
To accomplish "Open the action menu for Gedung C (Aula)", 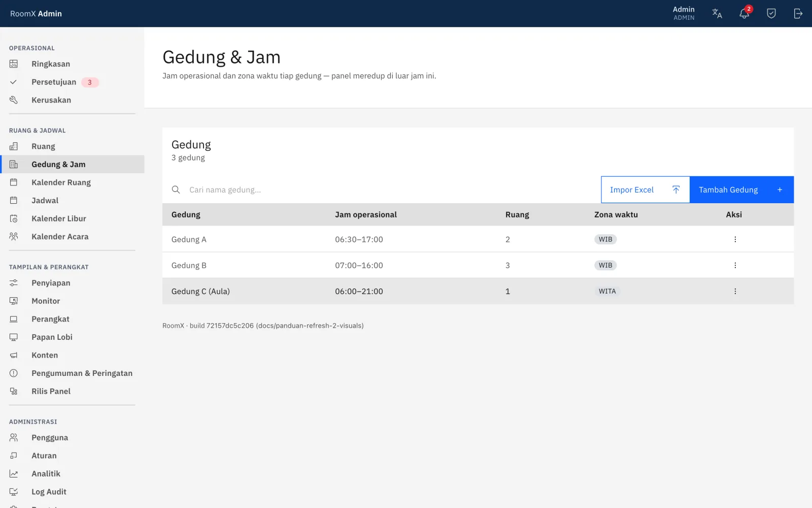I will click(735, 291).
